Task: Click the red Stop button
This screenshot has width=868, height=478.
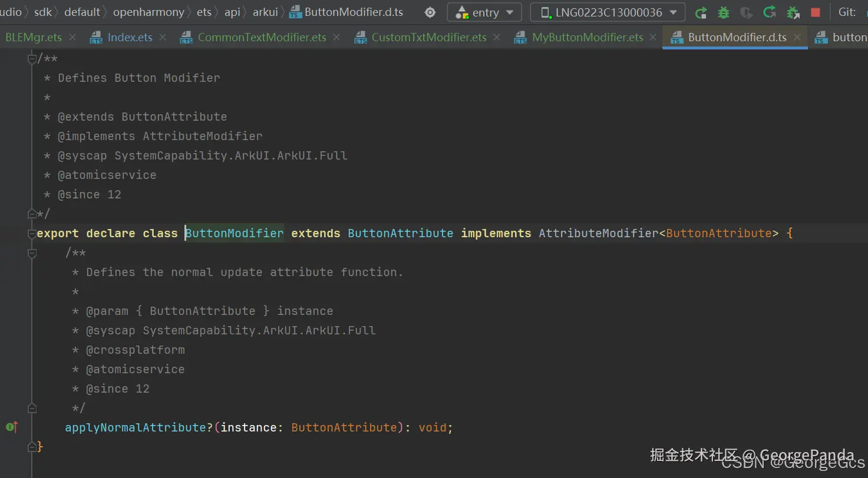Action: point(816,12)
